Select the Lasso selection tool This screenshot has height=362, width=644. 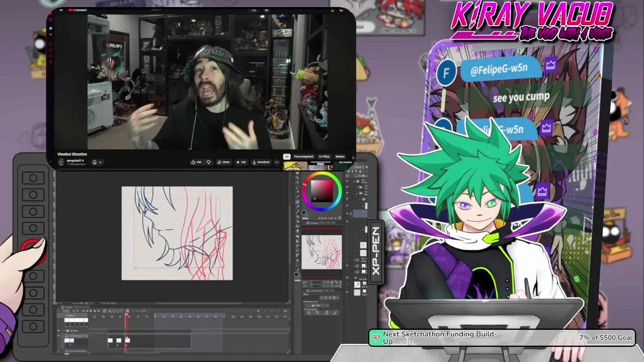click(x=297, y=187)
